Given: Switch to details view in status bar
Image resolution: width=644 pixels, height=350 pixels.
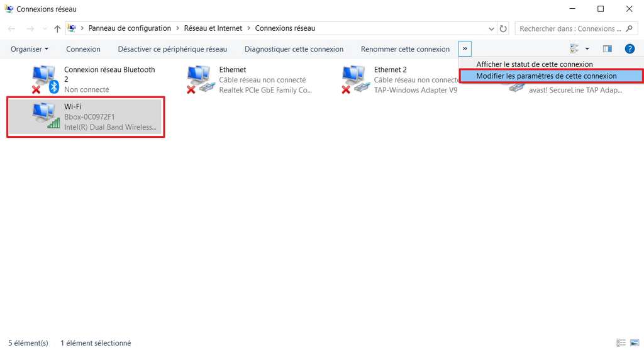Looking at the screenshot, I should click(621, 343).
